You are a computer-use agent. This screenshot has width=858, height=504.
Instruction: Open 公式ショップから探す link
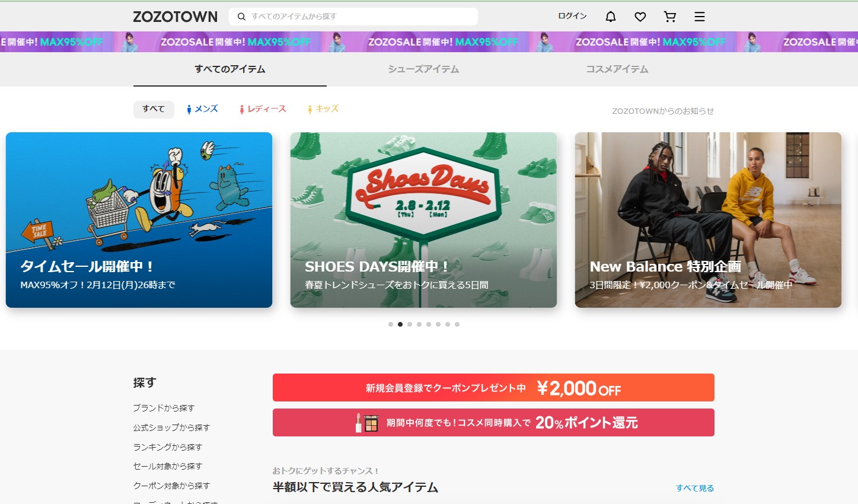click(171, 428)
